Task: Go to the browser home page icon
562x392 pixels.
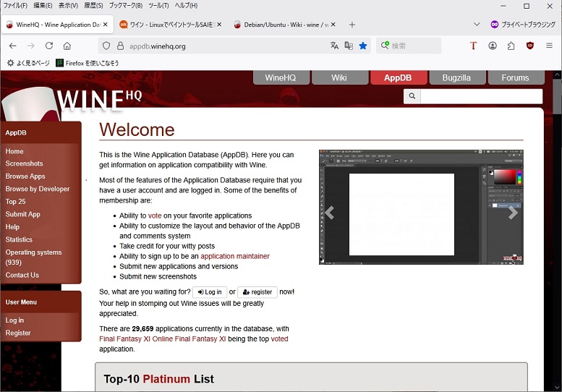Action: (x=67, y=46)
